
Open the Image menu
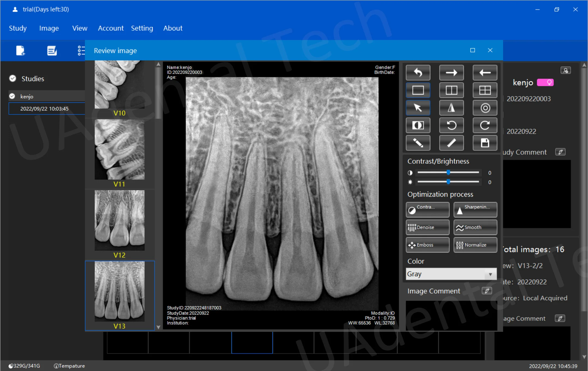click(x=49, y=28)
